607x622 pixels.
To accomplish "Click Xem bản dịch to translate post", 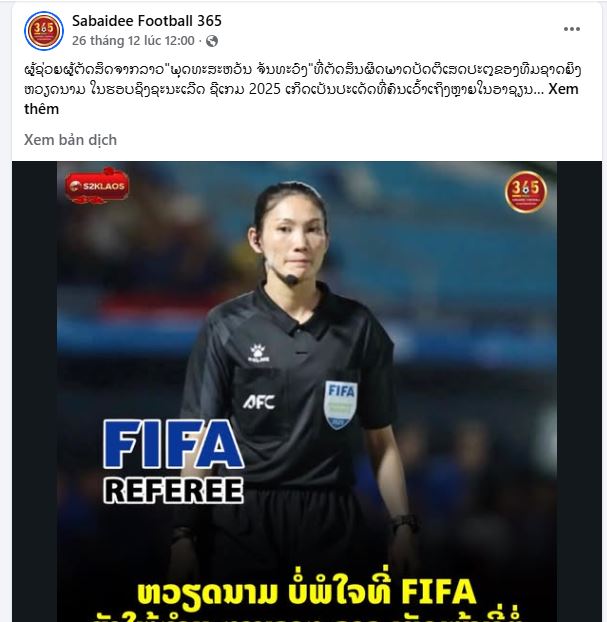I will point(70,140).
